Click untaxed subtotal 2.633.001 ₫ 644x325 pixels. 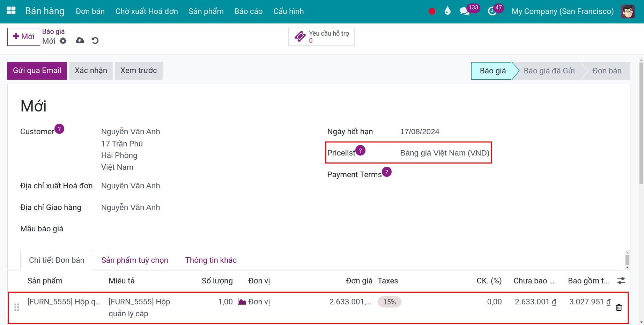(x=535, y=302)
